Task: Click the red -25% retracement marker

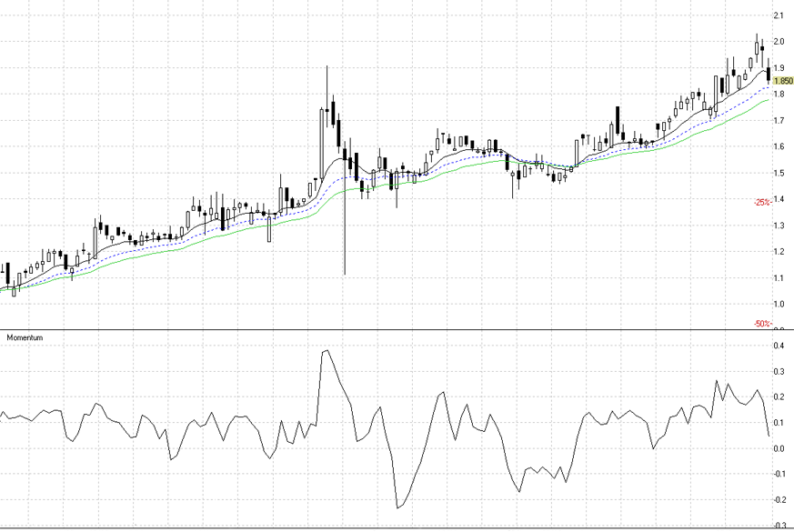Action: pyautogui.click(x=761, y=202)
